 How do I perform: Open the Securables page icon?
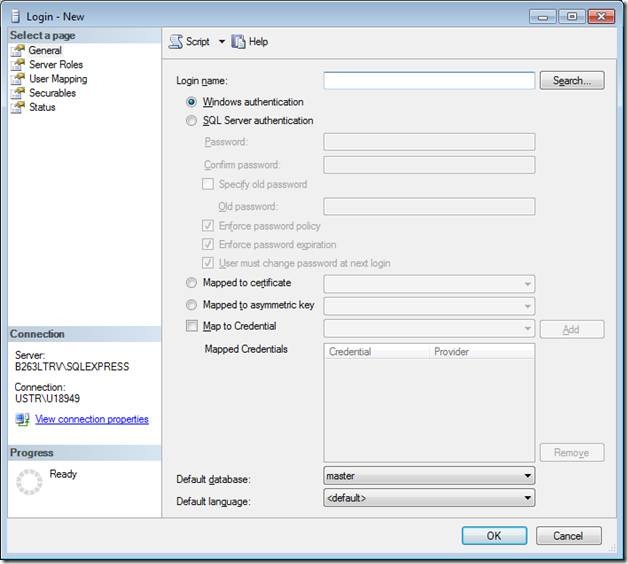click(x=17, y=93)
